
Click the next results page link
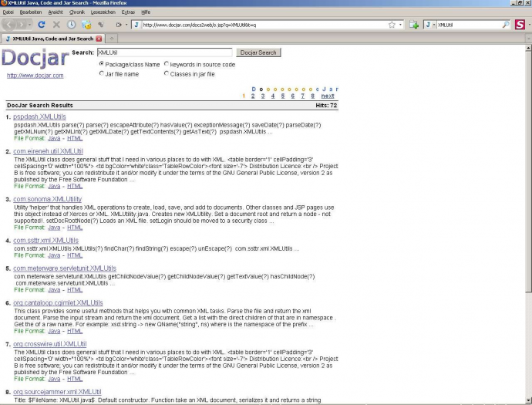point(328,96)
